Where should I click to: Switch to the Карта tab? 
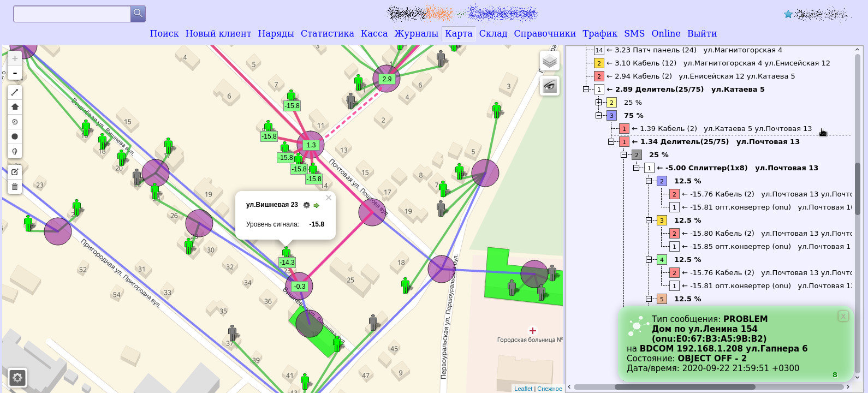click(x=459, y=33)
